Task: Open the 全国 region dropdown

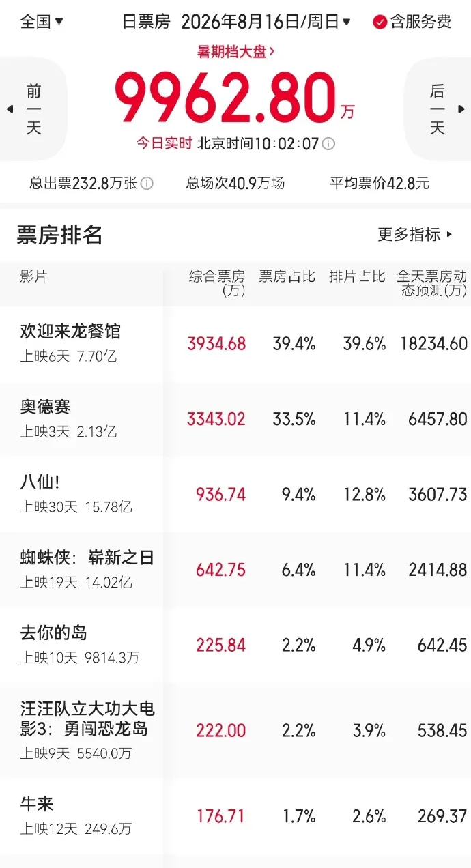Action: click(42, 21)
